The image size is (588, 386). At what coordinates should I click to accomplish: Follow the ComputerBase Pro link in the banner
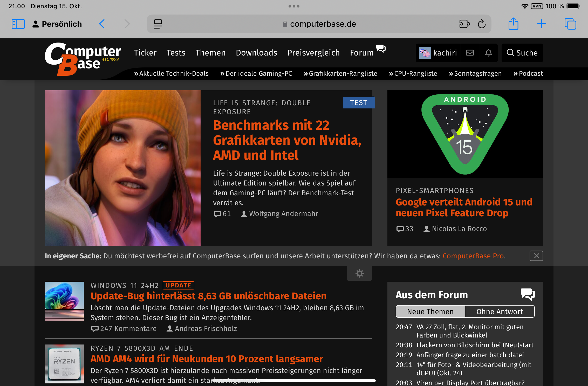[x=473, y=256]
